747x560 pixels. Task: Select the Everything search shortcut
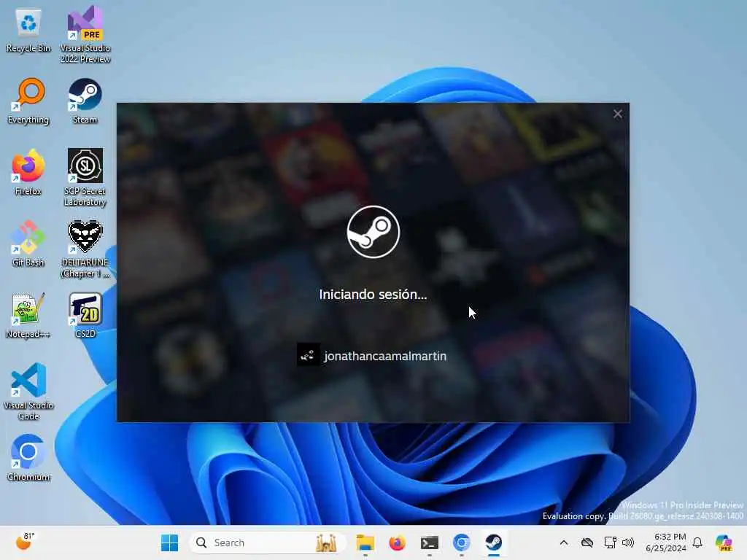click(28, 101)
